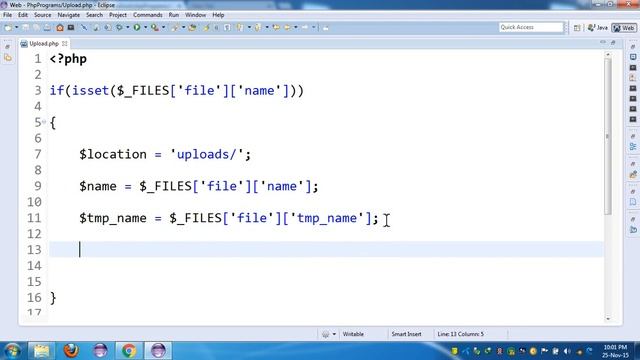Click the 'uploads/' string literal
The image size is (640, 360).
tap(207, 154)
